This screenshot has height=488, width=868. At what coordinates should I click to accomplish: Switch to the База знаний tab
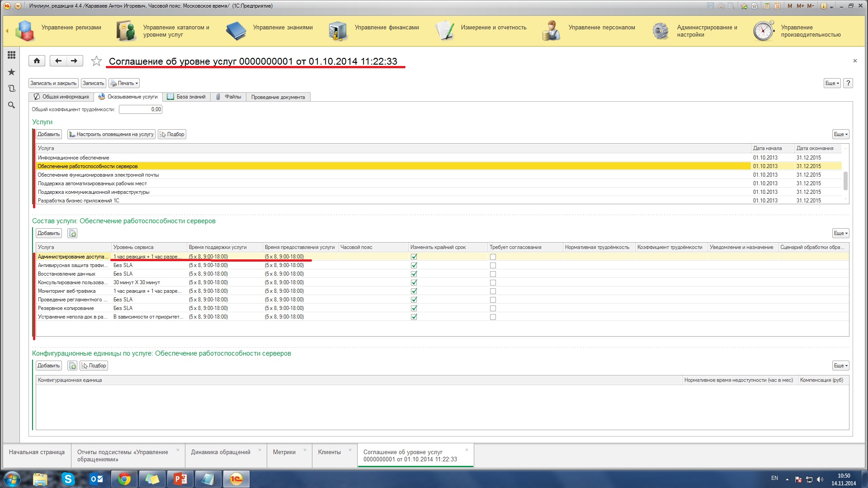[x=186, y=97]
